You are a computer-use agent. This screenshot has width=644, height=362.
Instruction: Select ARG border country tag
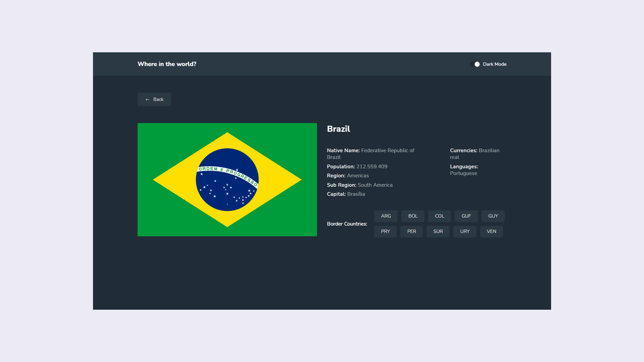(x=385, y=216)
